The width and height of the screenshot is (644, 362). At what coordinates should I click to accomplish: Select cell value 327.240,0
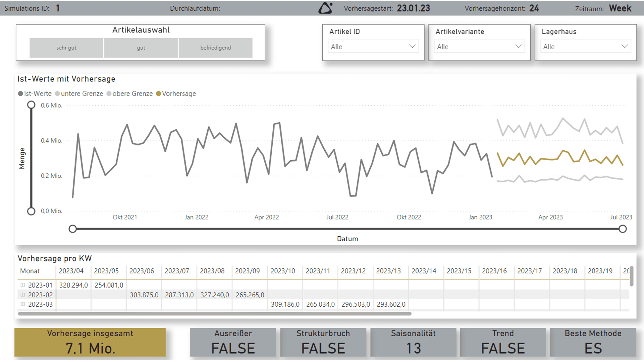pyautogui.click(x=215, y=295)
